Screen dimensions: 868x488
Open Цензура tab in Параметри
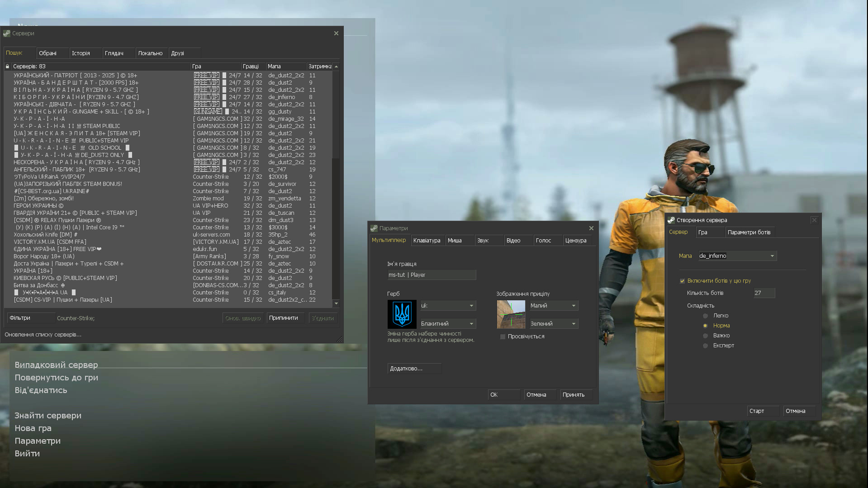coord(578,241)
